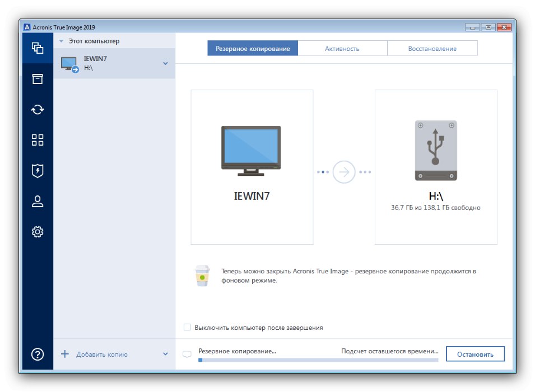Open Active Protection via the shield icon
535x392 pixels.
[x=36, y=171]
